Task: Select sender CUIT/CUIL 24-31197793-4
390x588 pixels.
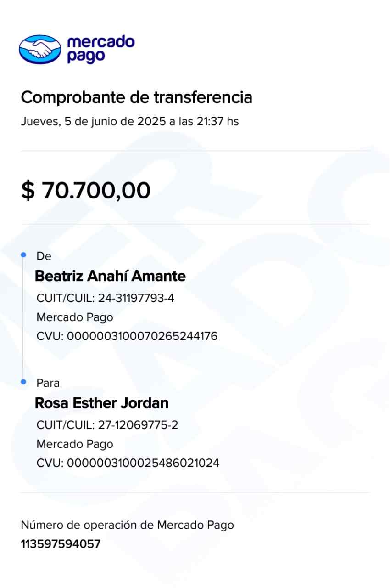Action: pyautogui.click(x=106, y=298)
